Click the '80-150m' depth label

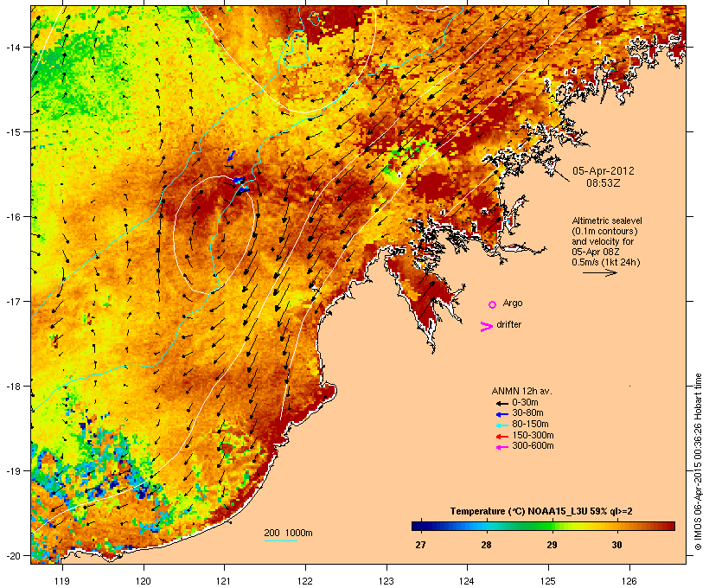(x=530, y=425)
